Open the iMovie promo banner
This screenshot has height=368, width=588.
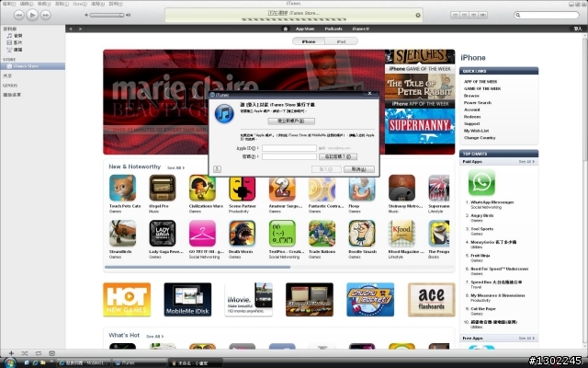[248, 299]
